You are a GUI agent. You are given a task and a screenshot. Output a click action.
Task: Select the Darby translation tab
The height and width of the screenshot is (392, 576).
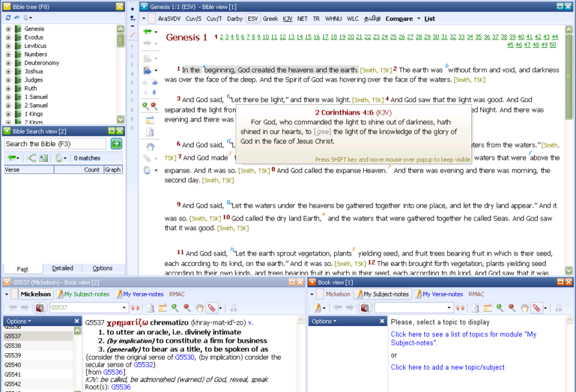coord(235,19)
